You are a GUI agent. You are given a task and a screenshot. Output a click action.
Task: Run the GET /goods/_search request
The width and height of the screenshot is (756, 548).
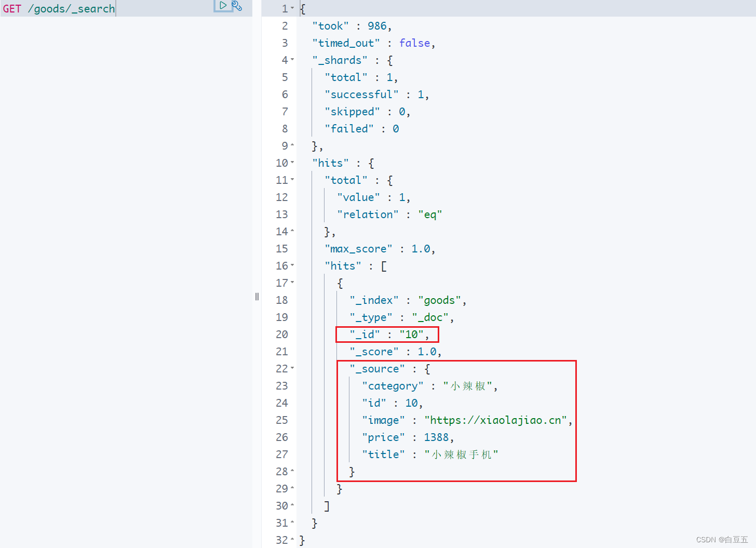point(223,5)
